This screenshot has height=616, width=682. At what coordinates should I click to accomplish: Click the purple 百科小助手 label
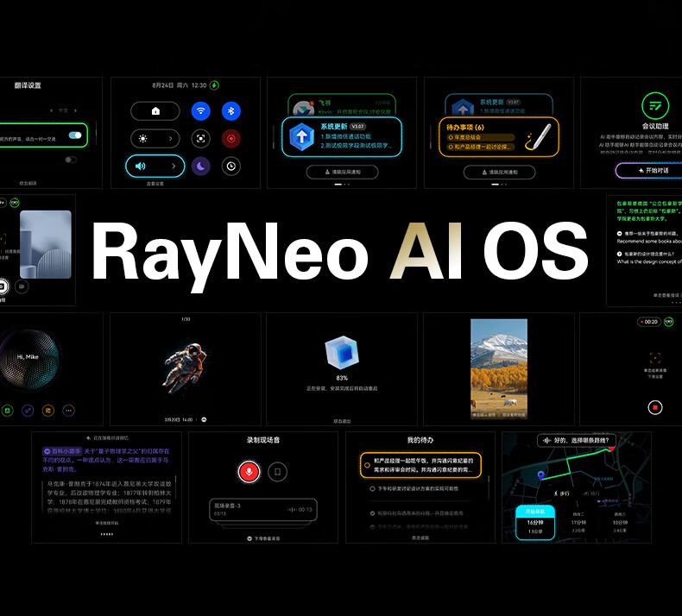point(62,451)
